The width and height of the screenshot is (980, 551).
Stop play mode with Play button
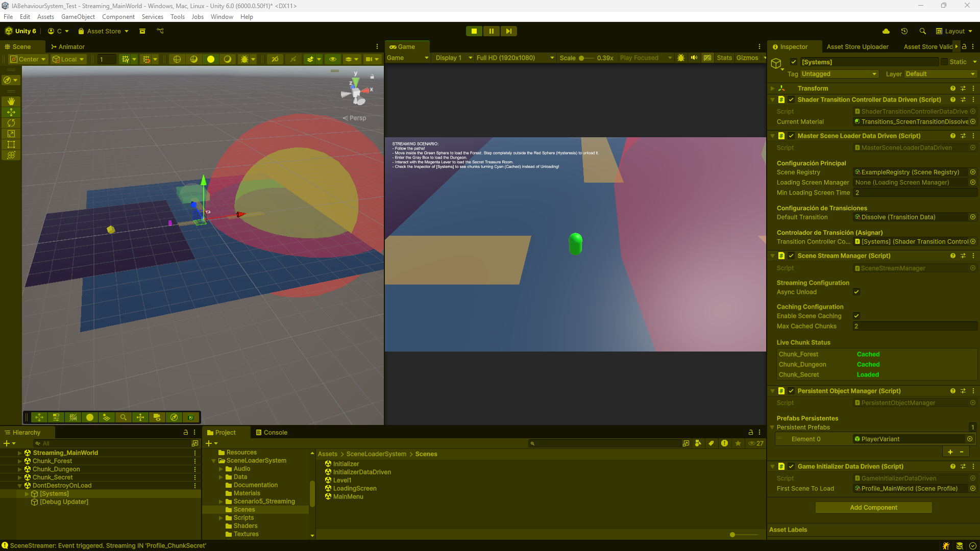(474, 31)
